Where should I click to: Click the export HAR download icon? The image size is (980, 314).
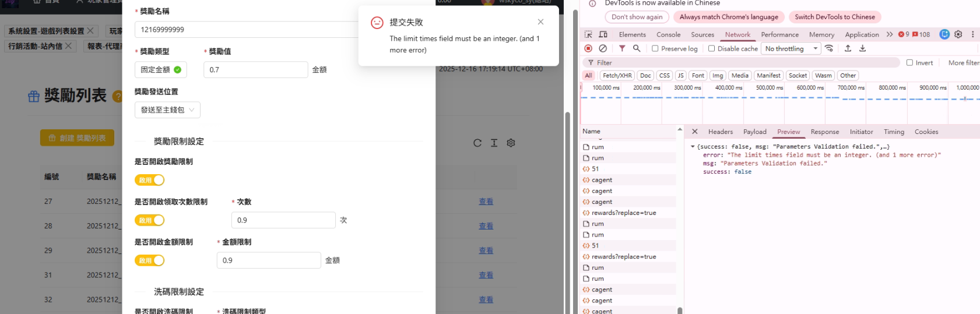click(x=862, y=48)
